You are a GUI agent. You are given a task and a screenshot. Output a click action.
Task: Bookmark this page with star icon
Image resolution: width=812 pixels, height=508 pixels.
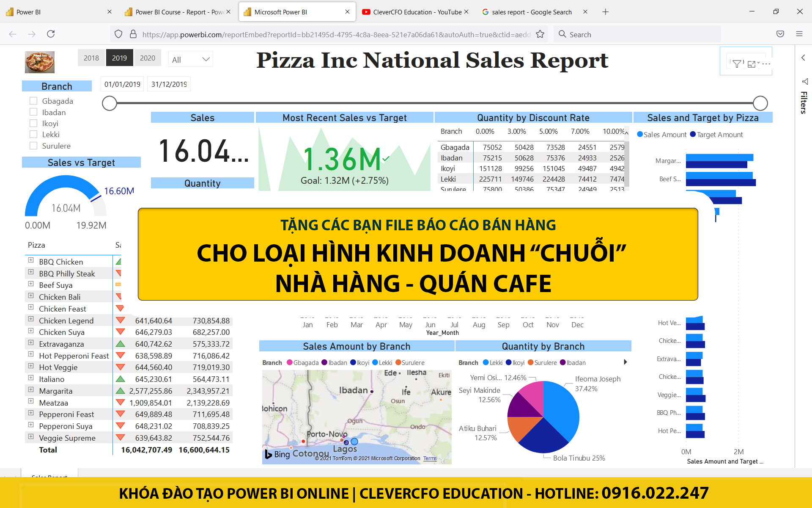click(x=540, y=34)
